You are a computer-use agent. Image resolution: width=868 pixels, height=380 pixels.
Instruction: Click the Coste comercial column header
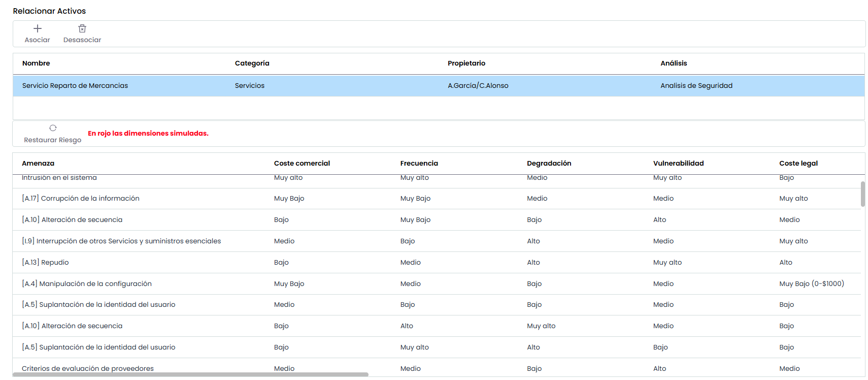point(302,164)
